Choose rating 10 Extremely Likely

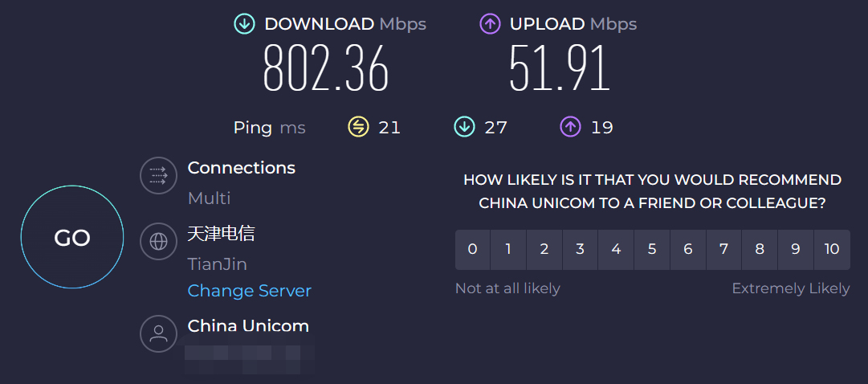point(832,249)
